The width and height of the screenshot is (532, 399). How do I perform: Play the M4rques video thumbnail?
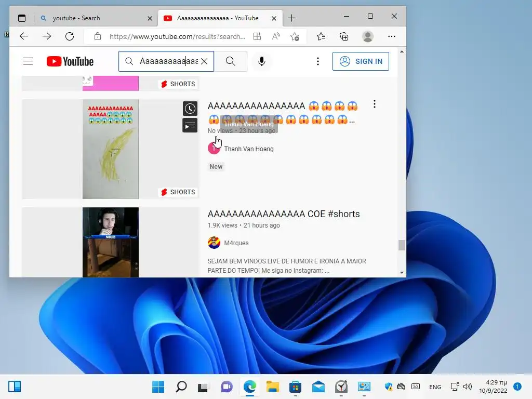coord(111,242)
